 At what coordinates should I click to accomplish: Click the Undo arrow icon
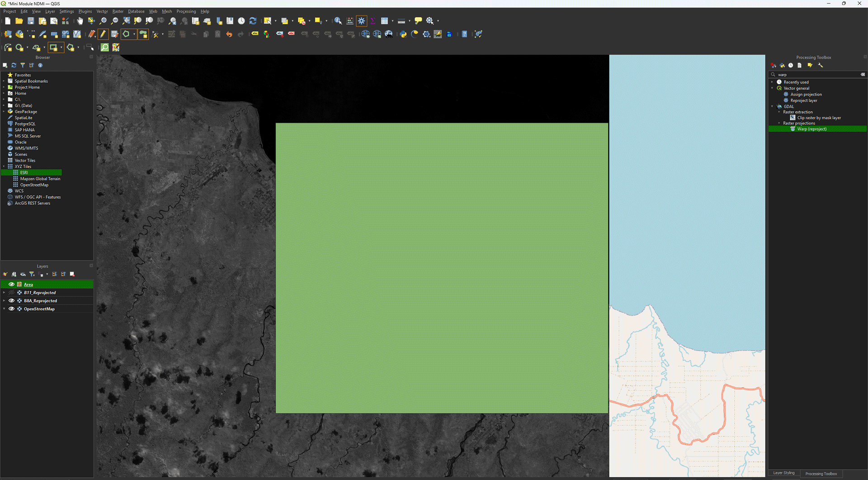pyautogui.click(x=229, y=34)
